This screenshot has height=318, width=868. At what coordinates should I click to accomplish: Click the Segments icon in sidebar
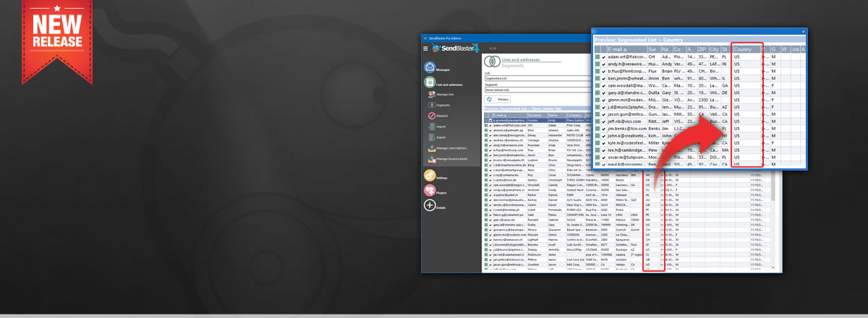tap(432, 106)
